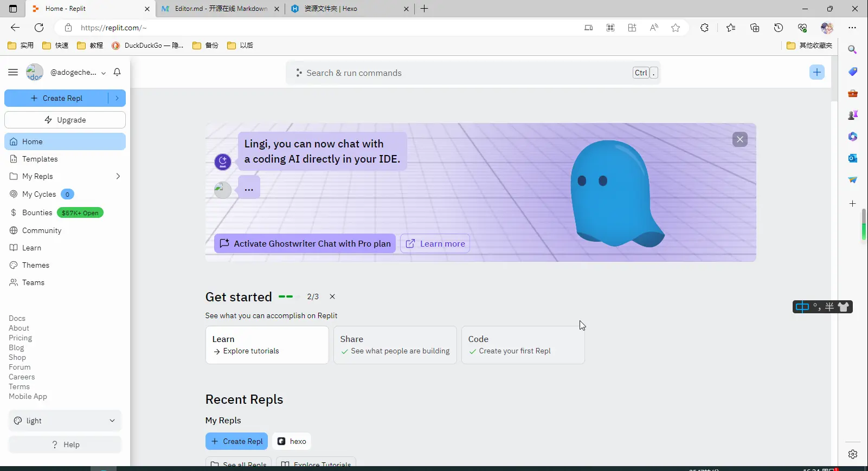Click the $57K+ Open bounties badge
Image resolution: width=868 pixels, height=471 pixels.
click(80, 213)
